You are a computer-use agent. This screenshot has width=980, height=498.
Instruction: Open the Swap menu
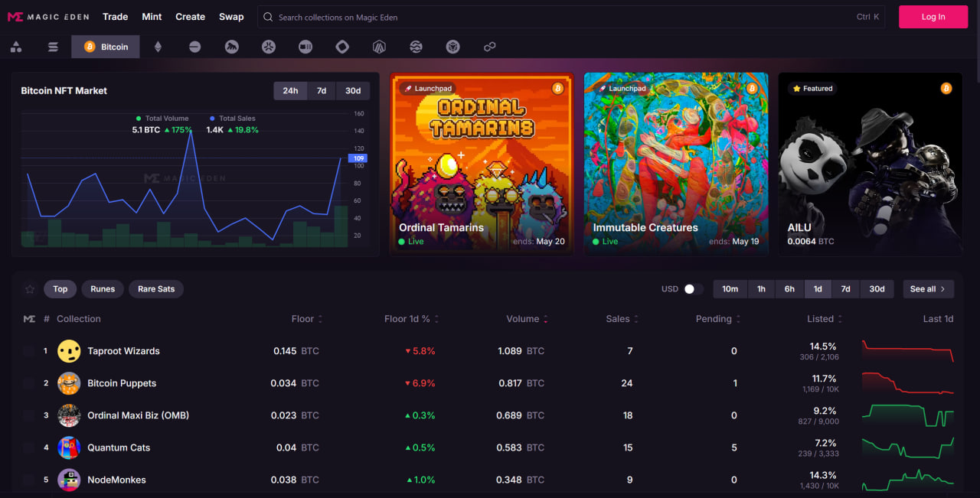(231, 17)
